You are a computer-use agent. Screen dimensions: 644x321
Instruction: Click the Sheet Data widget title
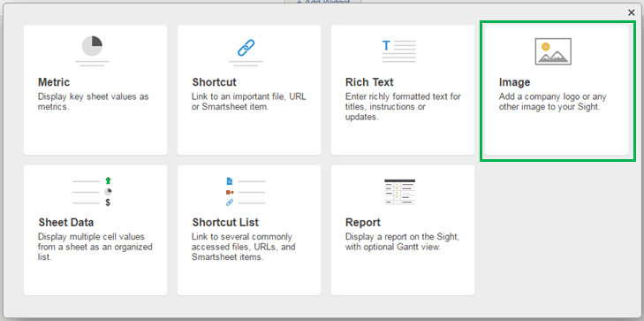coord(65,222)
